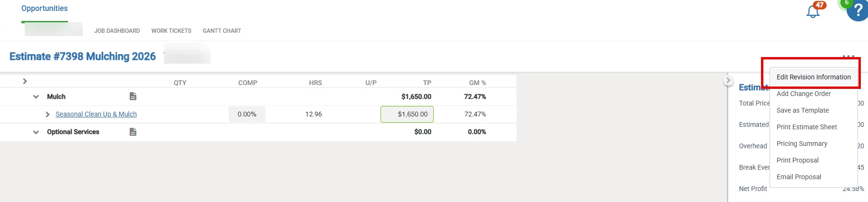Open the blue help question mark
The width and height of the screenshot is (868, 202).
tap(858, 10)
